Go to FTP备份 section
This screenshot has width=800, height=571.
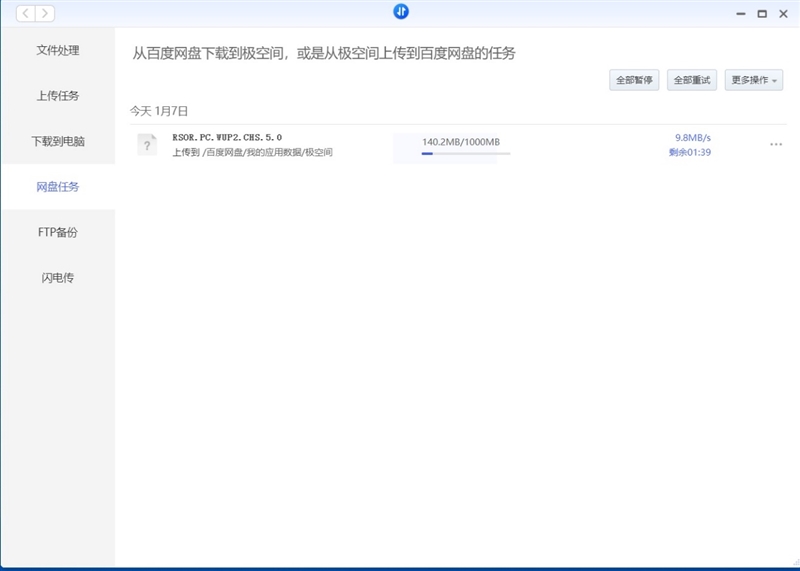pyautogui.click(x=58, y=232)
